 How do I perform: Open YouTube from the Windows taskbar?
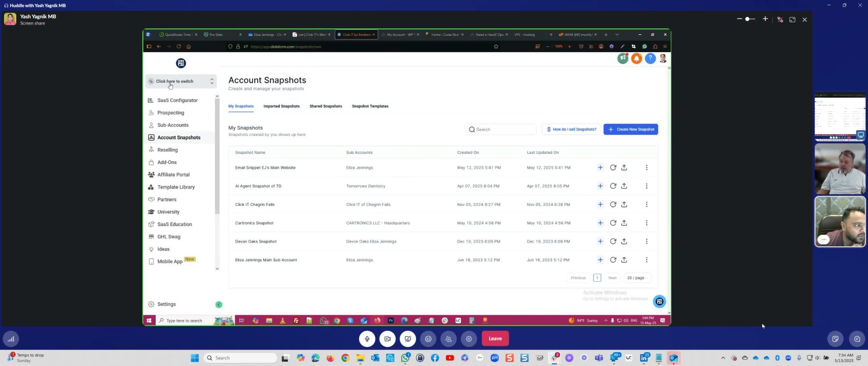(x=450, y=358)
